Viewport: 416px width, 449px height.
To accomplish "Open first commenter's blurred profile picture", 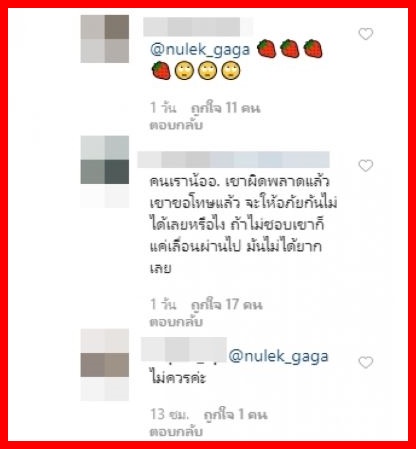I will 105,39.
